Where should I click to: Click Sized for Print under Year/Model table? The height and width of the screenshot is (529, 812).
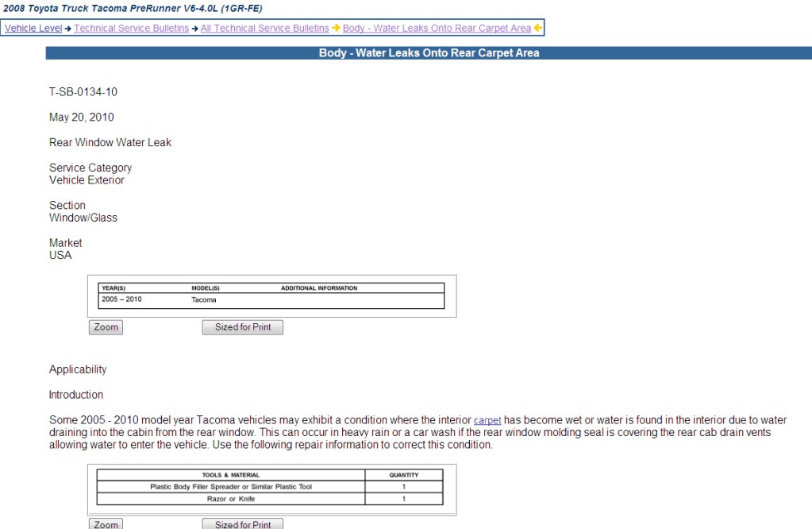click(243, 327)
